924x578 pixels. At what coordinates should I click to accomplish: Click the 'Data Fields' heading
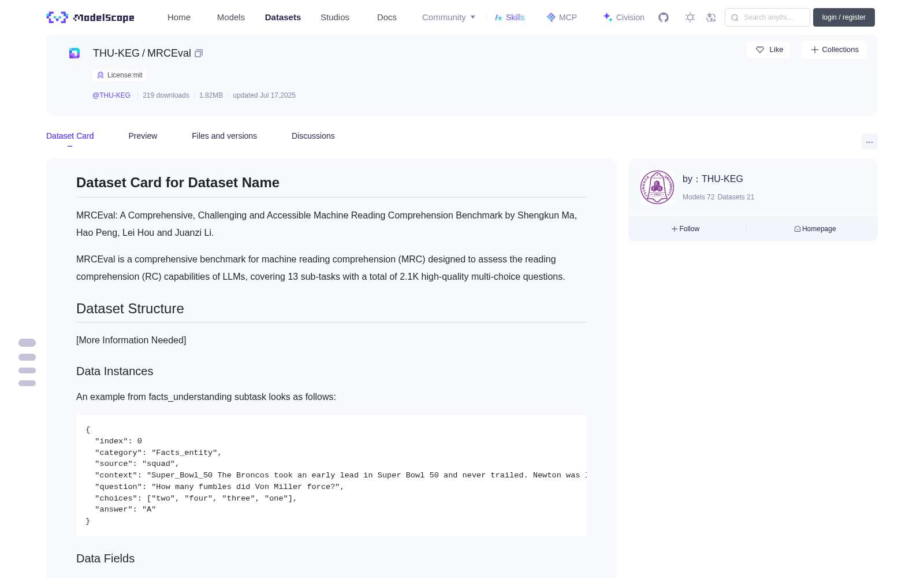106,559
